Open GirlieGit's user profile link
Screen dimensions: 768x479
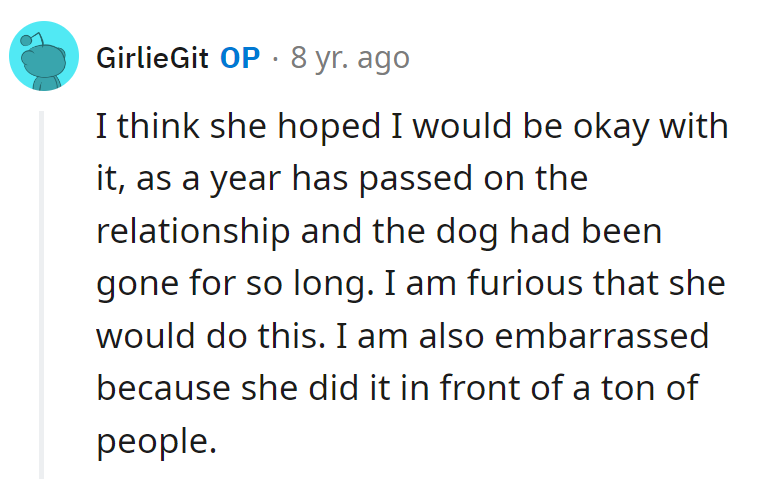point(153,58)
